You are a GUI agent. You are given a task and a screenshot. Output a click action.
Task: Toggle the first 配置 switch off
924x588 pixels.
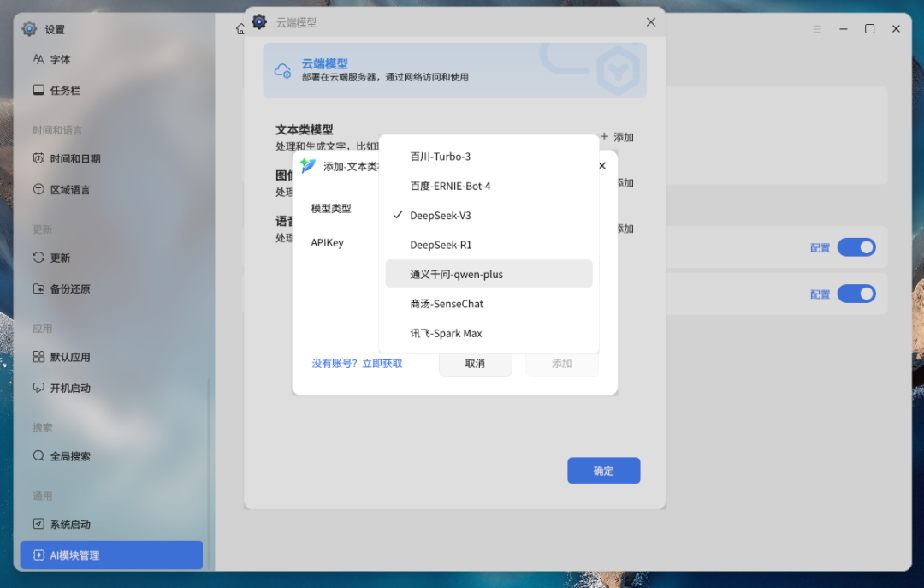pos(856,247)
